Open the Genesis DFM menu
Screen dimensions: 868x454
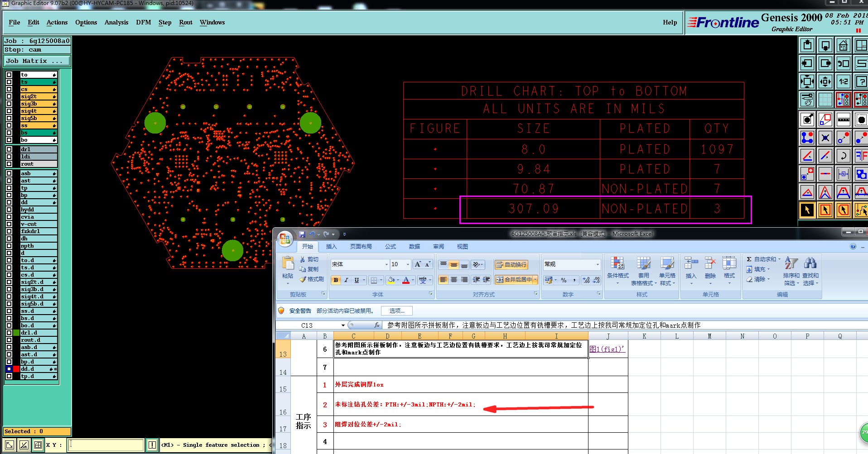pos(144,22)
